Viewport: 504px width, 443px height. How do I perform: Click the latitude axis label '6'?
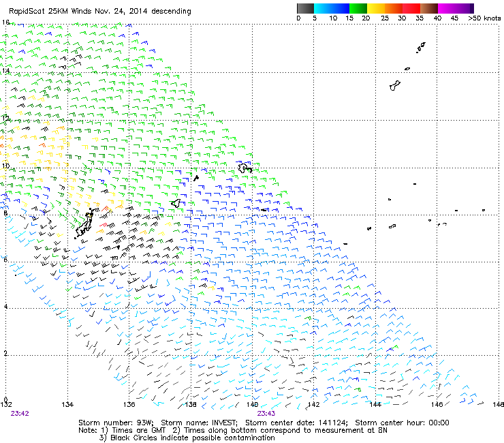[5, 260]
